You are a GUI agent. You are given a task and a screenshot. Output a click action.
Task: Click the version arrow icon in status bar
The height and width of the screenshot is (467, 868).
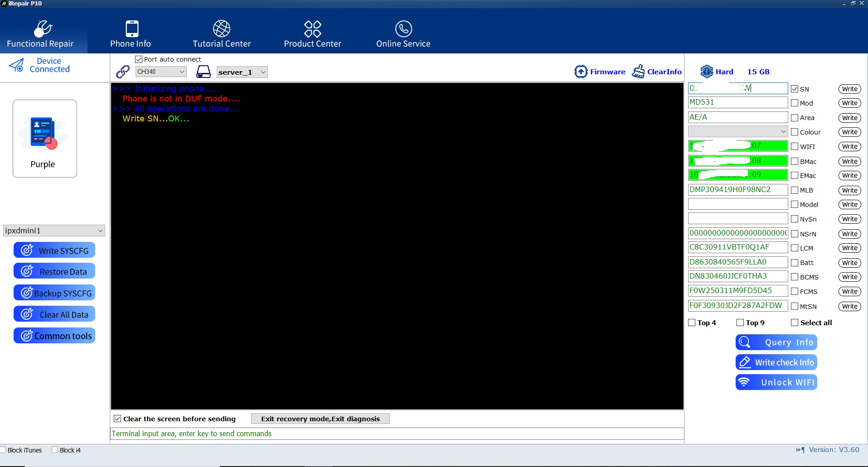click(x=800, y=450)
